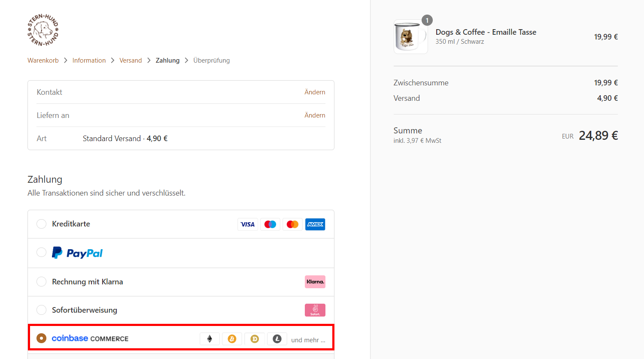This screenshot has width=644, height=359.
Task: Click 'Standard Versand · 4,90 €' text
Action: (x=125, y=139)
